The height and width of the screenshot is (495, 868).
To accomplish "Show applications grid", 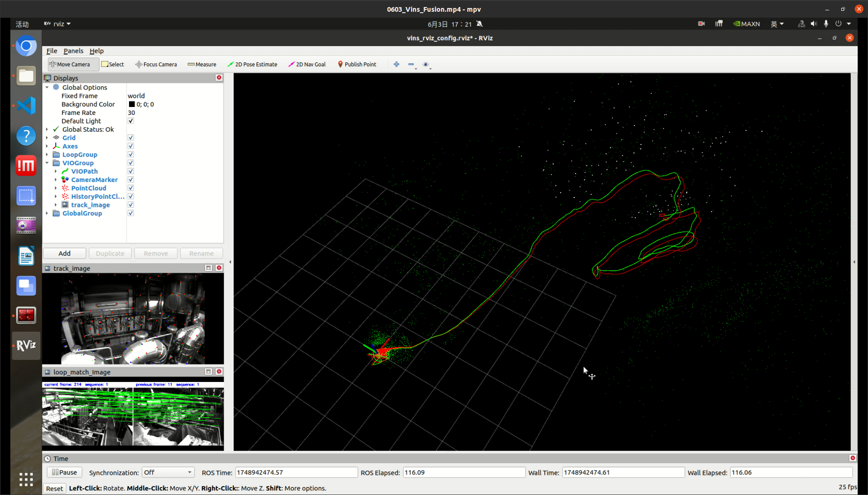I will coord(26,479).
